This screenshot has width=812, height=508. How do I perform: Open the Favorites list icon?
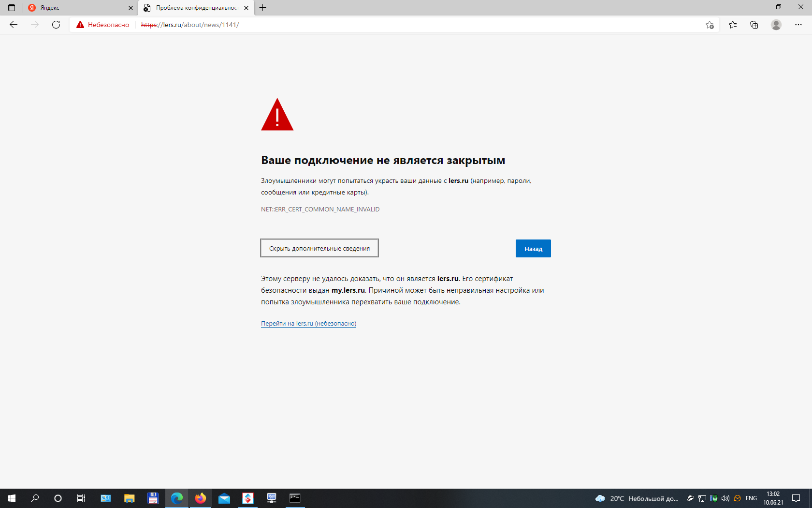pos(733,25)
